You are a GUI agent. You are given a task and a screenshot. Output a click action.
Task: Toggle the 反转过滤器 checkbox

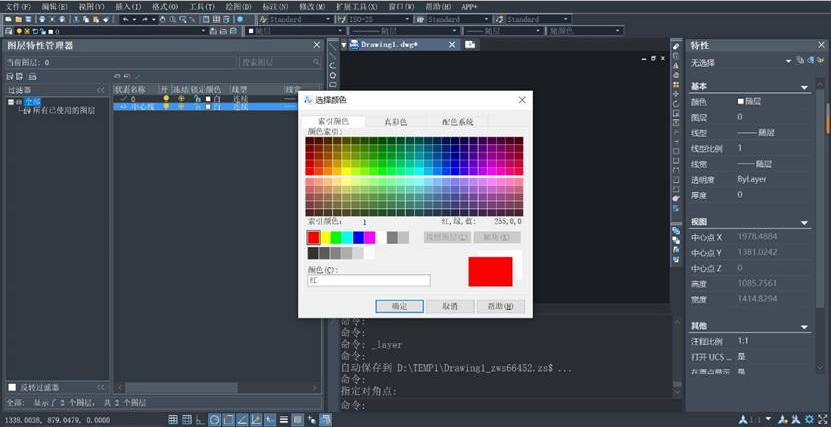(x=12, y=387)
